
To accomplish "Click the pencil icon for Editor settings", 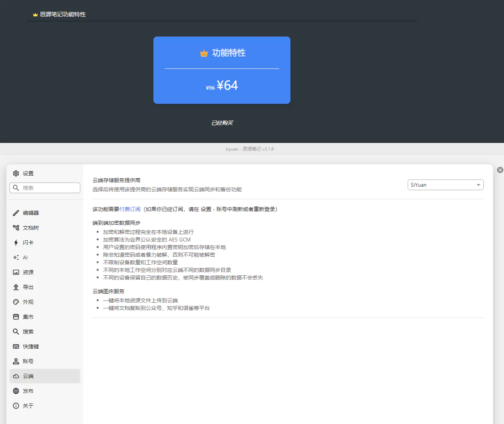I will click(x=16, y=213).
